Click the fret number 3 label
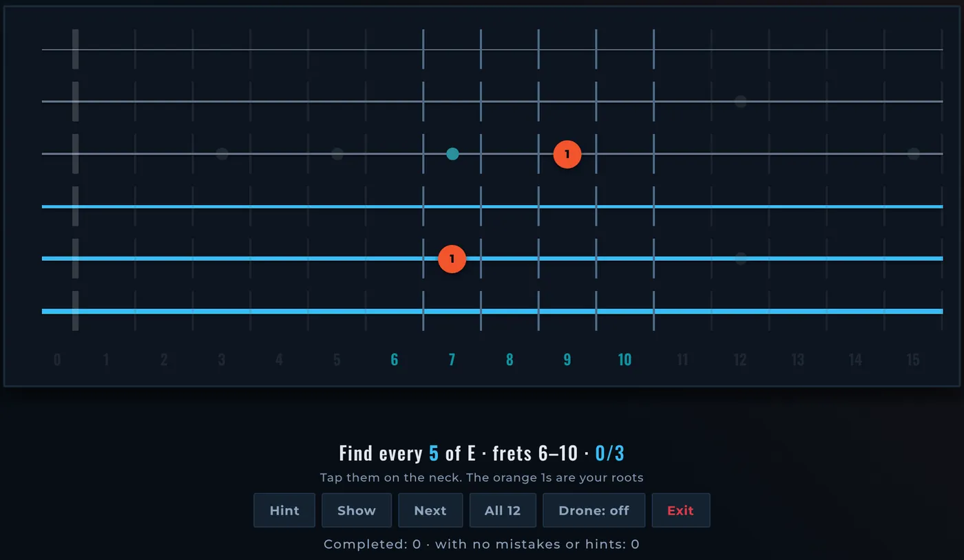 [222, 360]
